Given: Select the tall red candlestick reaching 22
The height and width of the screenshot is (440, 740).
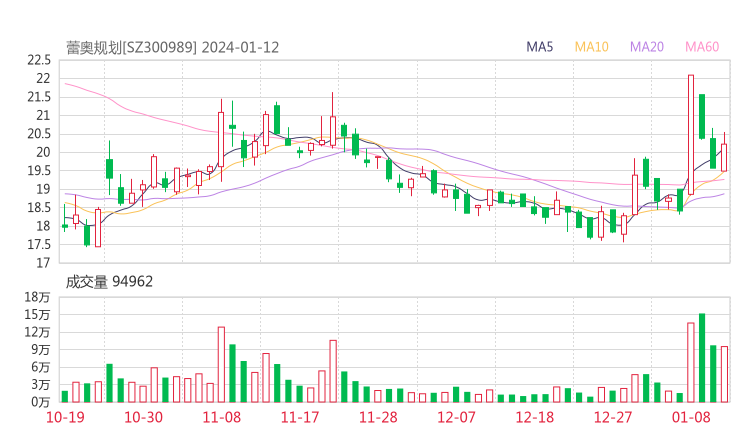Looking at the screenshot, I should pyautogui.click(x=691, y=135).
